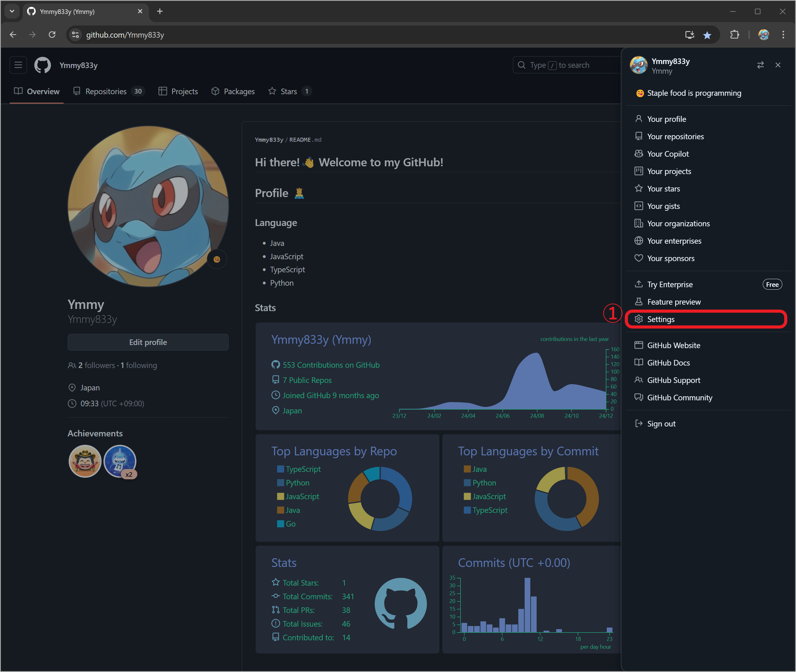Install app icon in address bar
This screenshot has height=672, width=796.
point(689,35)
